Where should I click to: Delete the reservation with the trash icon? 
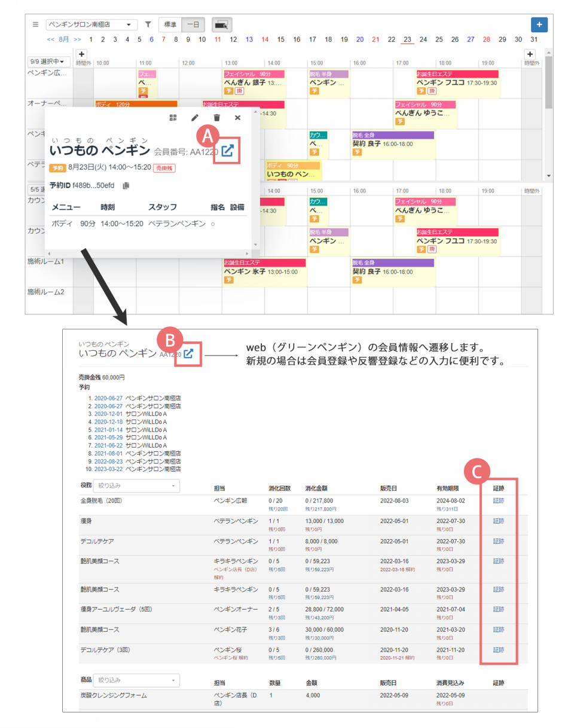point(216,118)
